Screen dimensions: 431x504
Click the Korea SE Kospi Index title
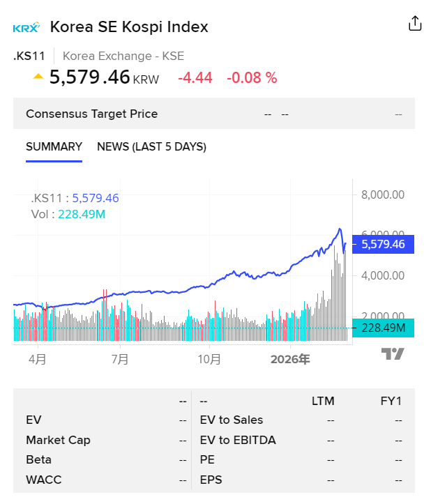coord(129,27)
